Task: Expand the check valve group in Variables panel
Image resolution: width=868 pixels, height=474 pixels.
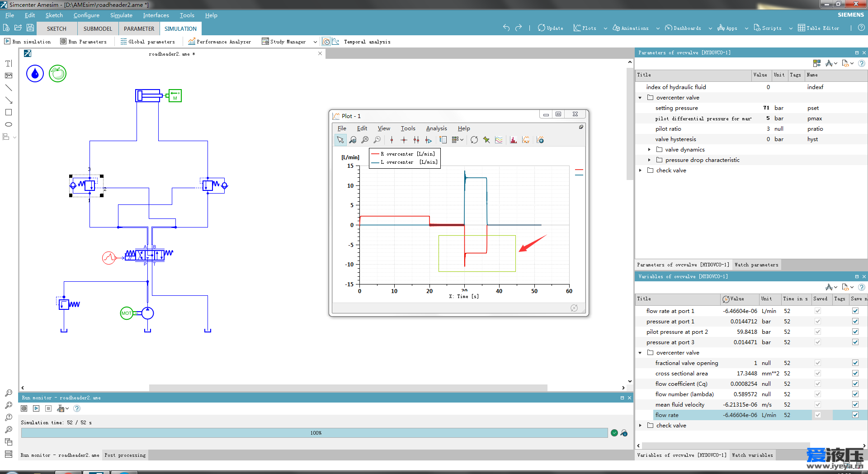Action: click(640, 426)
